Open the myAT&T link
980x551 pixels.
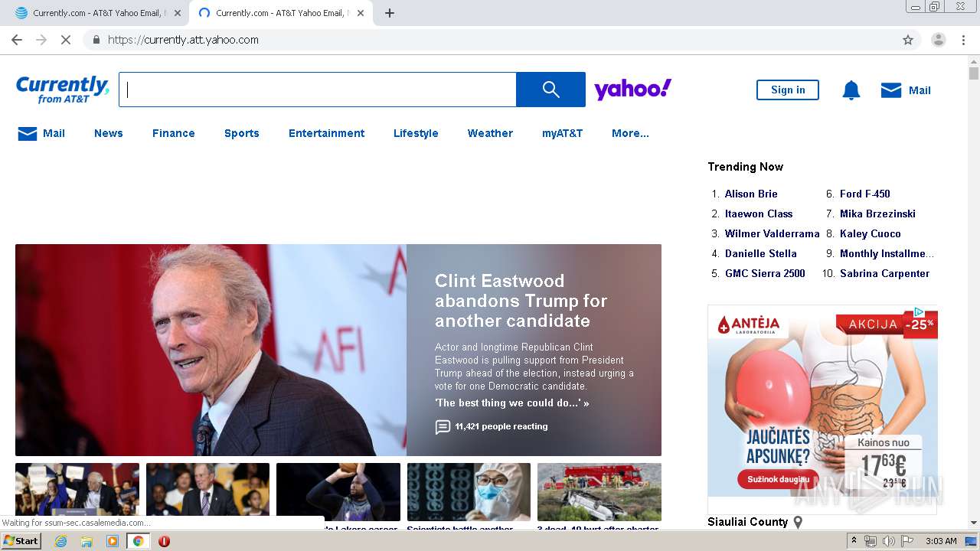pos(563,133)
